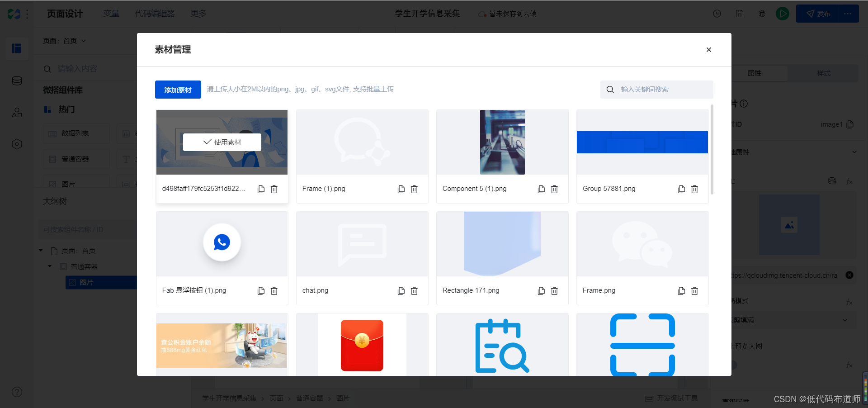Select the Fab 悬浮按钮 phone thumbnail
This screenshot has height=408, width=868.
click(x=222, y=244)
